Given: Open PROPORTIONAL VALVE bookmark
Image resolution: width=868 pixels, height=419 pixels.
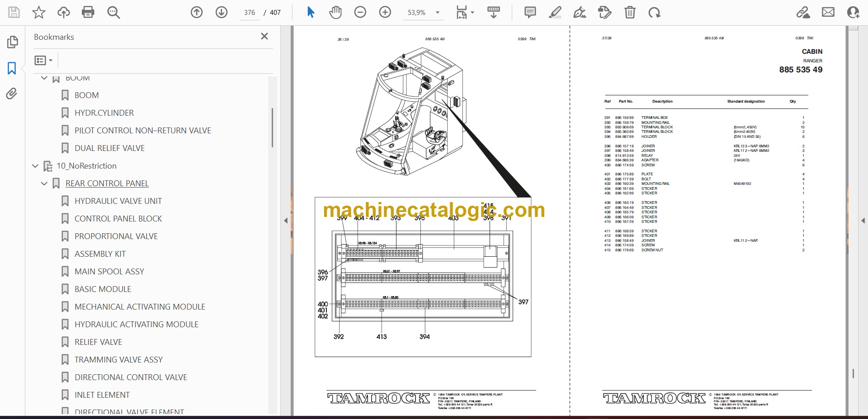Looking at the screenshot, I should coord(116,236).
